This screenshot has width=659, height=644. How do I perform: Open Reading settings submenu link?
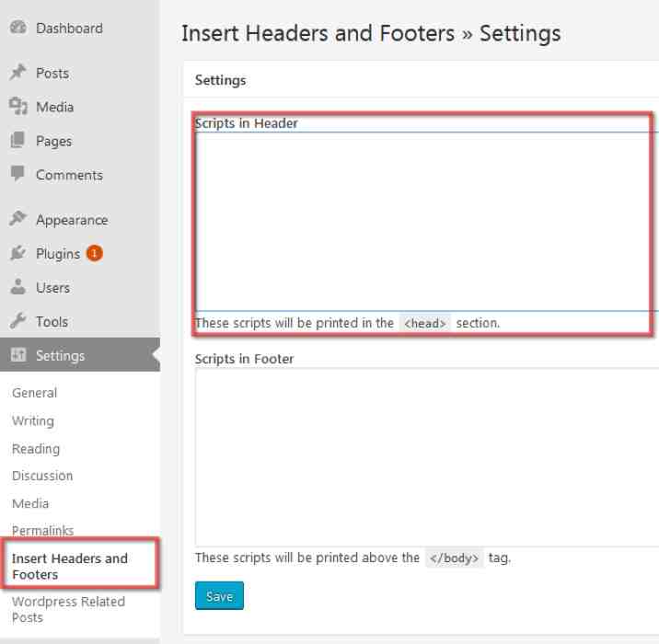tap(36, 449)
